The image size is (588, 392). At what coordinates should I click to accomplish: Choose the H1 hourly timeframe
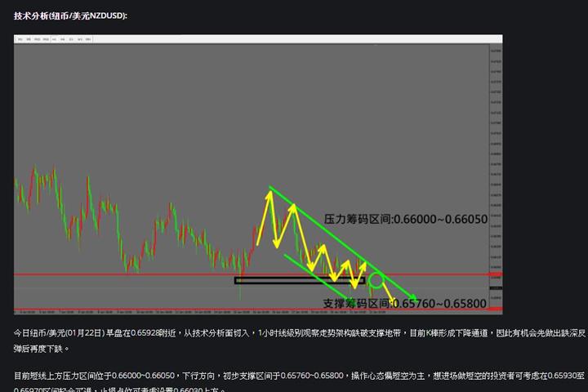[x=54, y=39]
